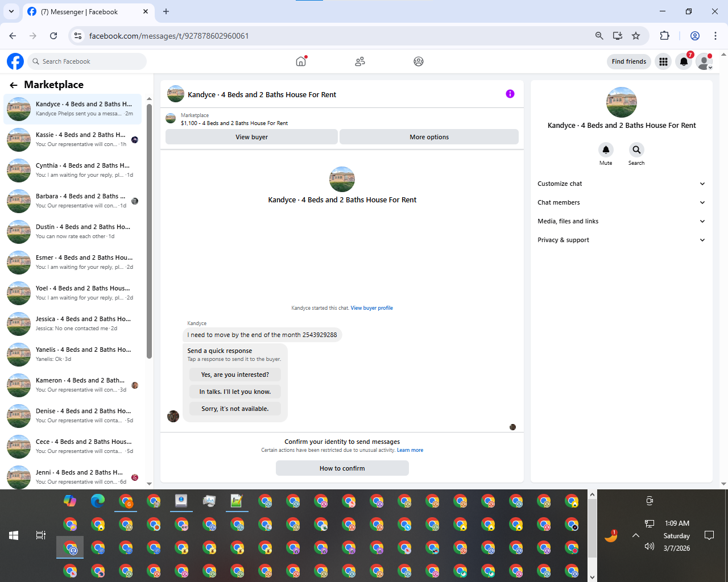Open the Facebook menu grid icon

point(663,61)
